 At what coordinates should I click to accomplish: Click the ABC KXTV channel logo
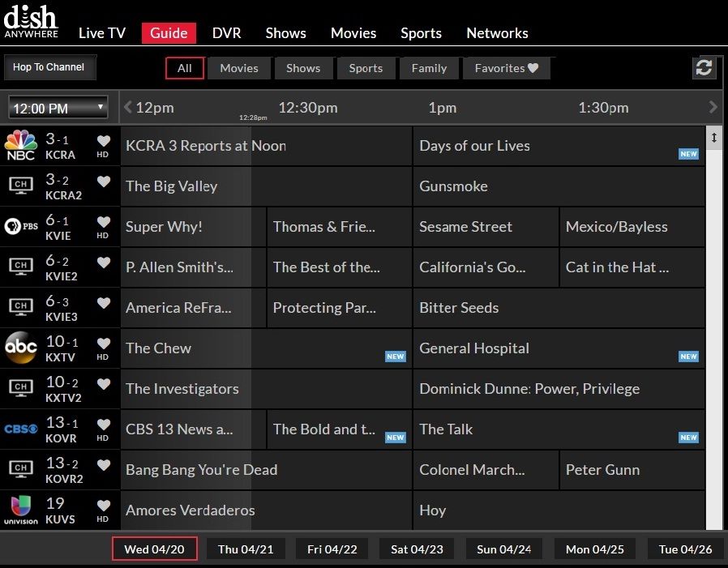click(21, 348)
